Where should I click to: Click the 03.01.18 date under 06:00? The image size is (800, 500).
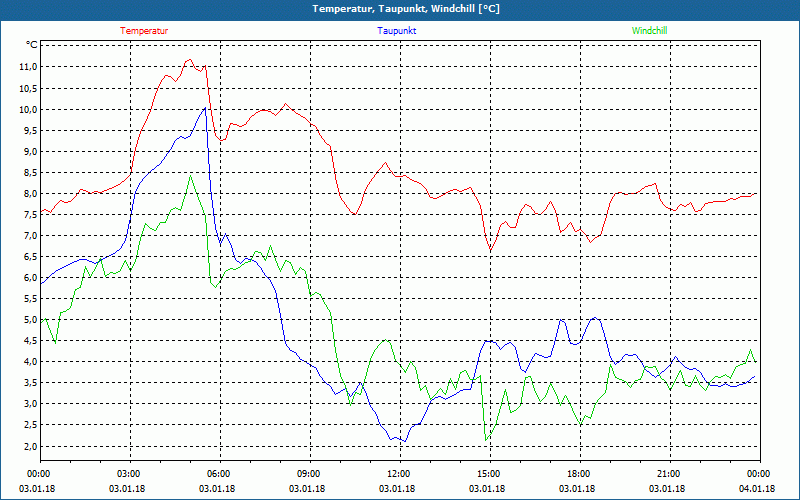[x=217, y=489]
